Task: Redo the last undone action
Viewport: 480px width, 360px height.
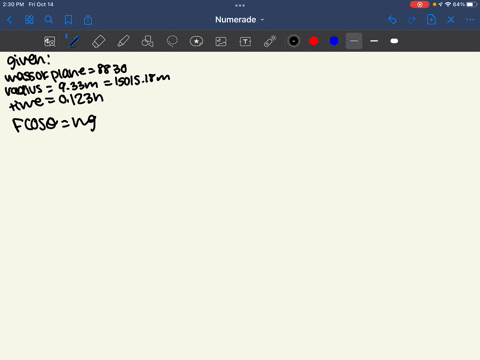Action: coord(412,20)
